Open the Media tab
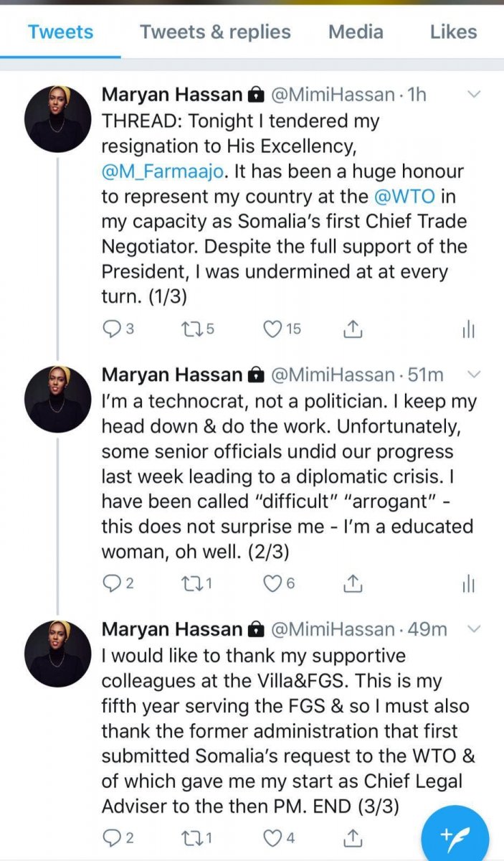The image size is (504, 861). [x=356, y=32]
